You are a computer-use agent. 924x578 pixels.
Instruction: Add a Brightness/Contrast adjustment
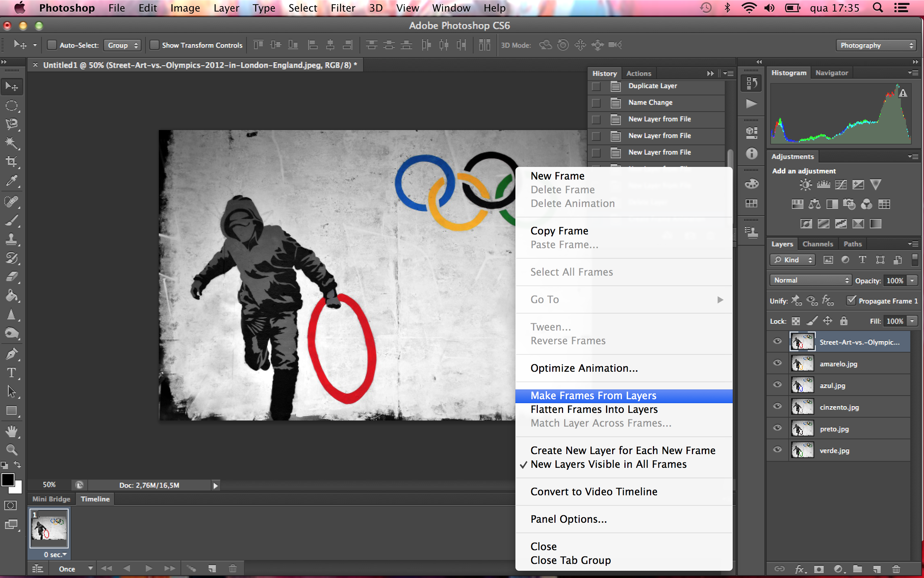click(806, 185)
